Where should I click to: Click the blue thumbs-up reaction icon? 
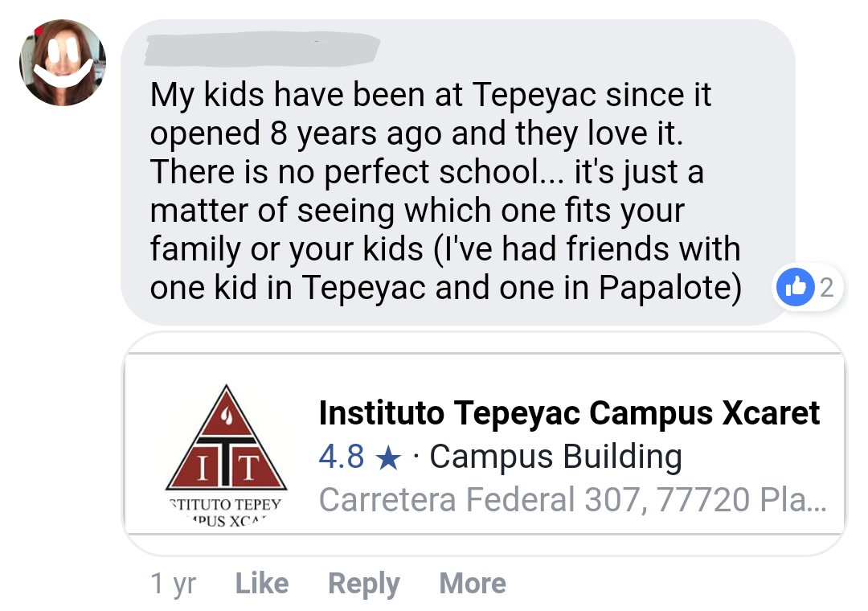point(795,287)
